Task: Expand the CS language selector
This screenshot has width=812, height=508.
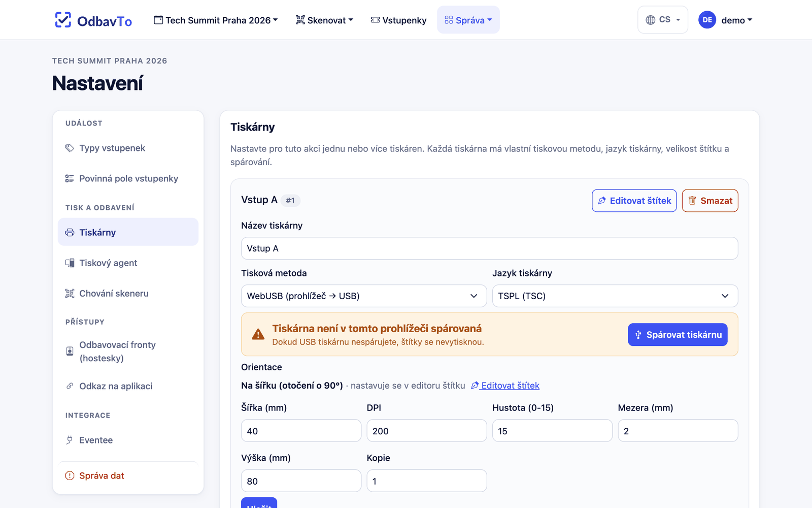Action: [663, 20]
